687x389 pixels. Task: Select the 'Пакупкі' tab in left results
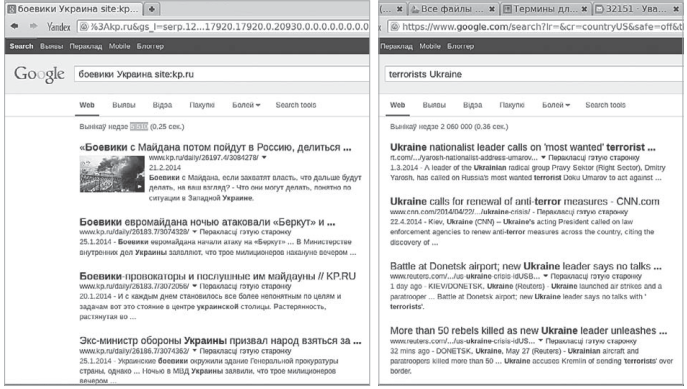click(x=202, y=105)
